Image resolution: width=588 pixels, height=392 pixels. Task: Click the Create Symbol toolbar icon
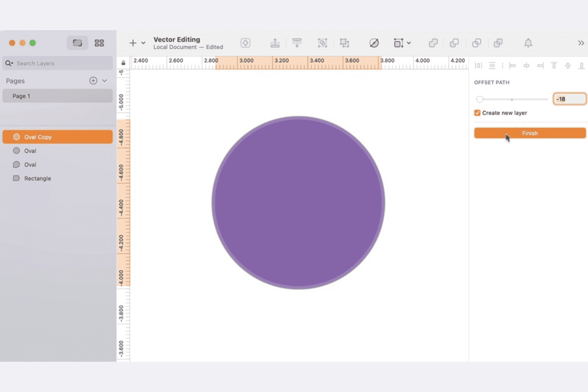click(x=246, y=43)
